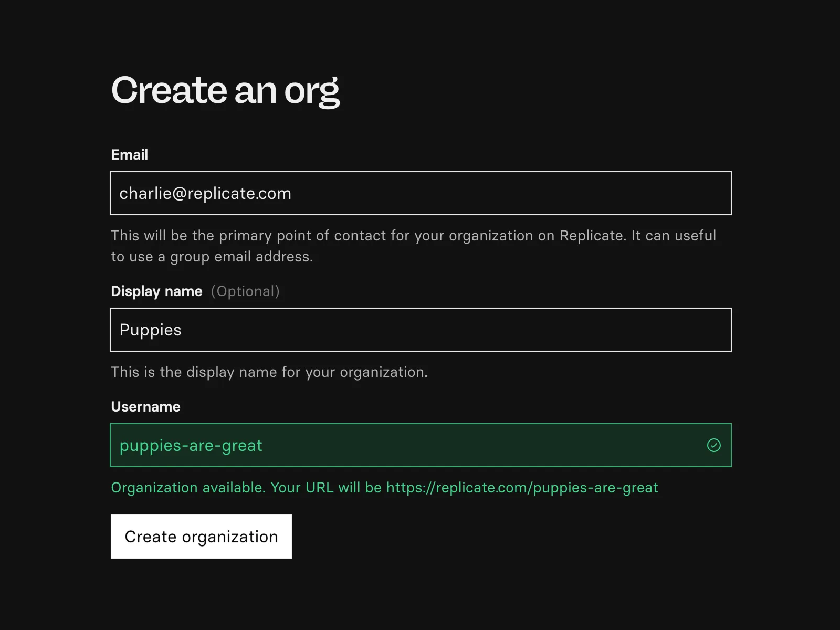Click the Display name label
Screen dimensions: 840x630
pyautogui.click(x=156, y=291)
